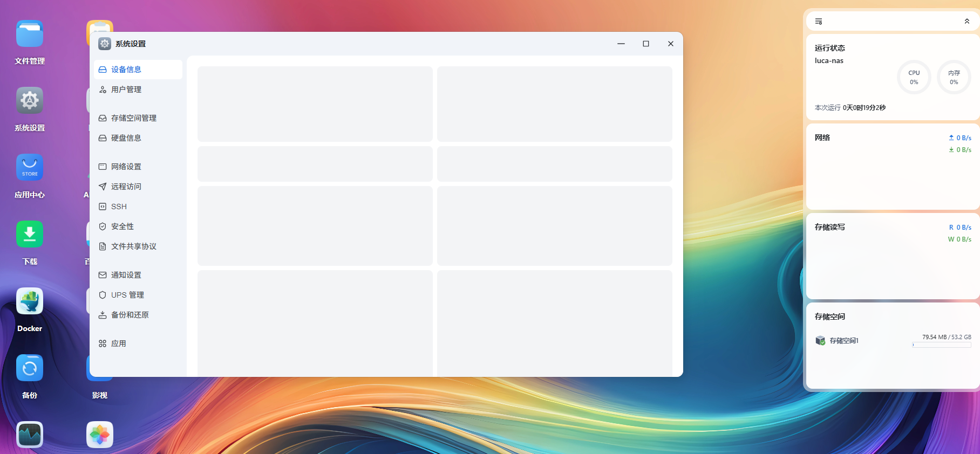
Task: Click the widget panel settings icon
Action: click(819, 22)
